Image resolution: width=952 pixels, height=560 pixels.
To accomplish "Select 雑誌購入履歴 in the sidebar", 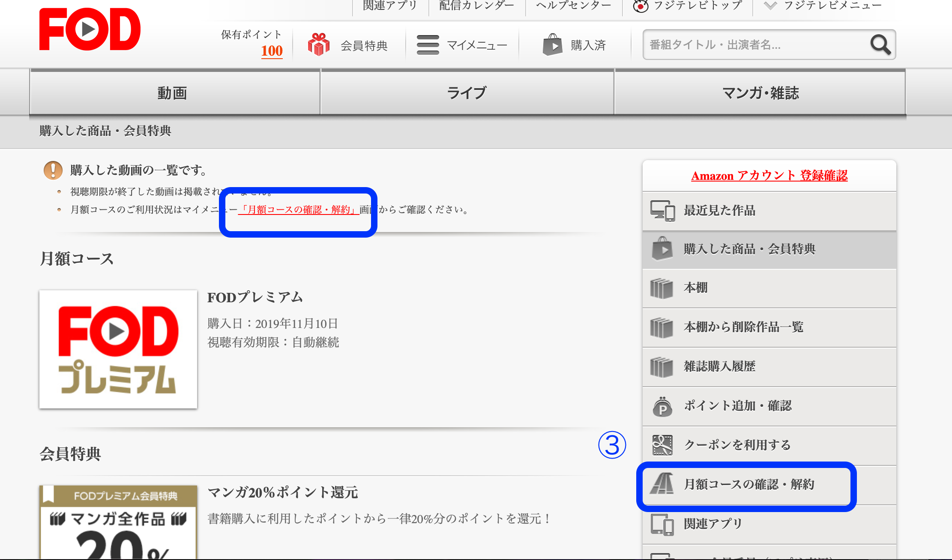I will point(769,367).
